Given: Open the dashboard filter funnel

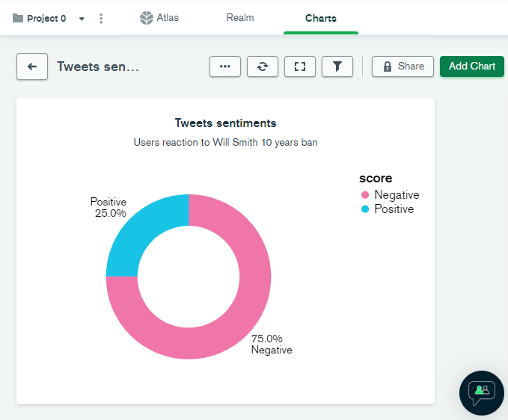Looking at the screenshot, I should coord(337,67).
